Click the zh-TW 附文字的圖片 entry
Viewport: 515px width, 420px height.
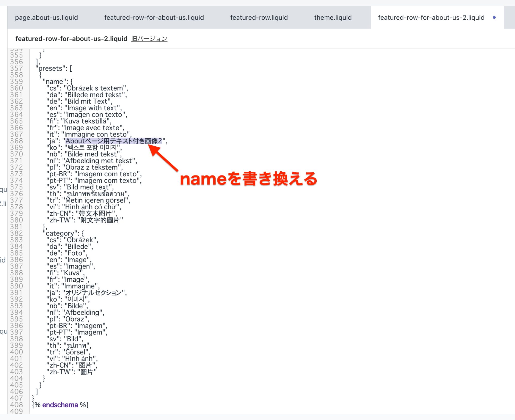(85, 220)
